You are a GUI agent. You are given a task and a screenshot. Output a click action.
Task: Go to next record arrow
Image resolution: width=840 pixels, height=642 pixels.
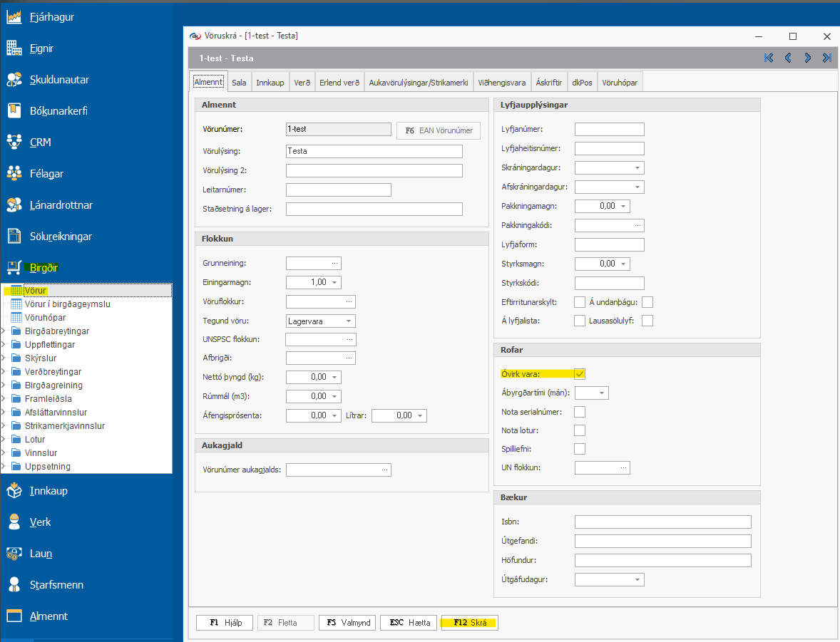point(808,58)
